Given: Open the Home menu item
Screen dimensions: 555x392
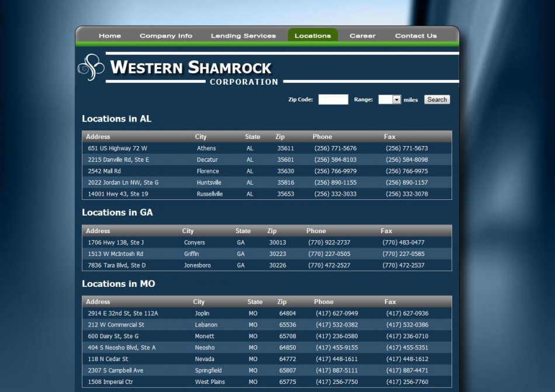Looking at the screenshot, I should (x=110, y=36).
